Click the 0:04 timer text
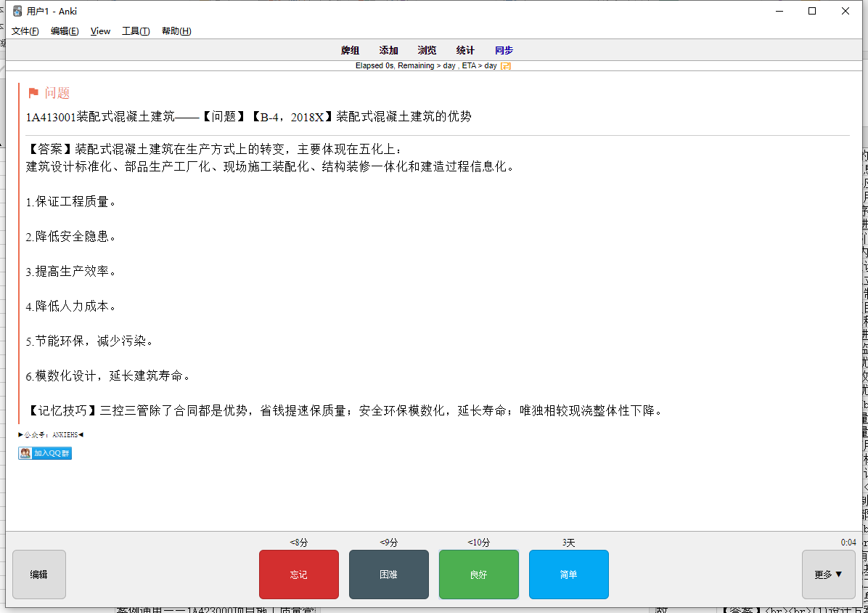Screen dimensions: 868x613 (x=848, y=543)
